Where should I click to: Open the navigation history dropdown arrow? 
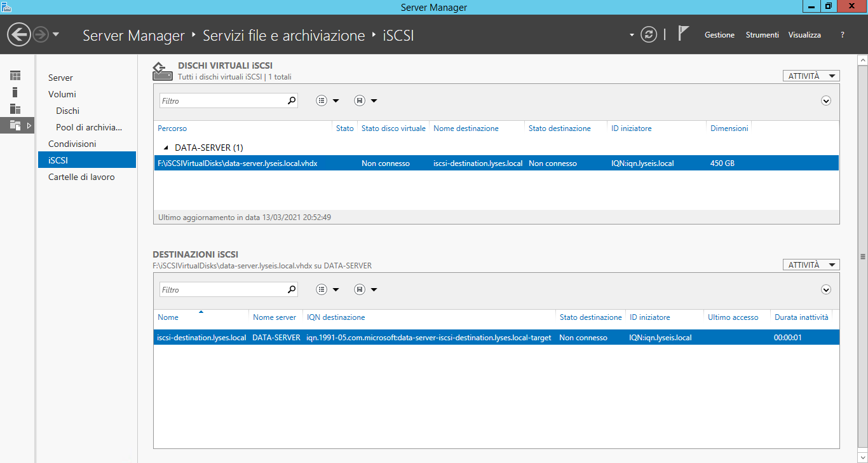56,34
